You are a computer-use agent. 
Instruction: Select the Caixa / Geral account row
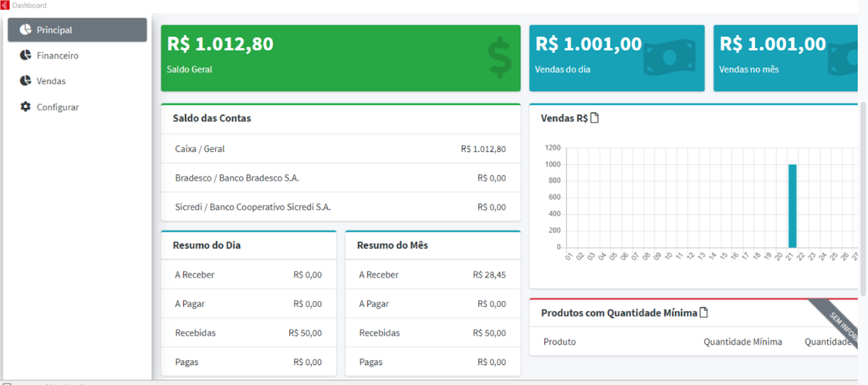click(x=340, y=148)
